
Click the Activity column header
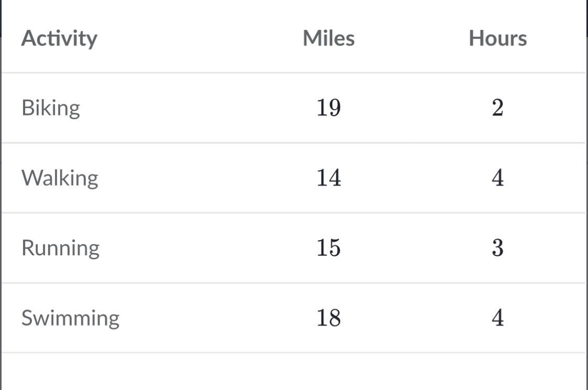click(x=59, y=38)
